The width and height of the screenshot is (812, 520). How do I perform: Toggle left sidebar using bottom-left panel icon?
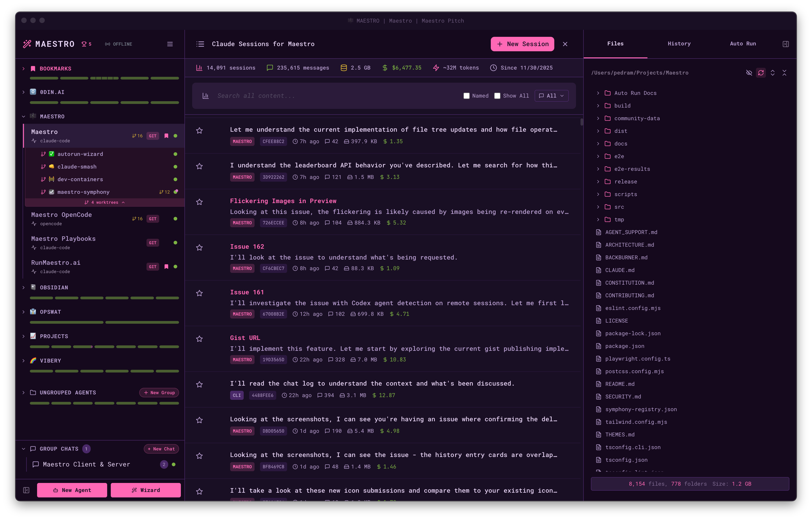pos(26,490)
